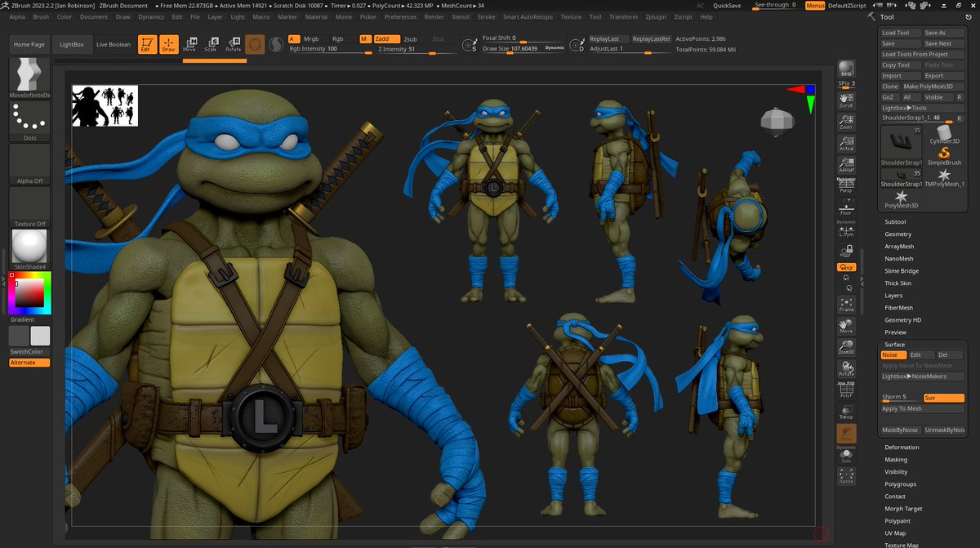This screenshot has height=548, width=980.
Task: Open the Stroke menu
Action: (x=486, y=16)
